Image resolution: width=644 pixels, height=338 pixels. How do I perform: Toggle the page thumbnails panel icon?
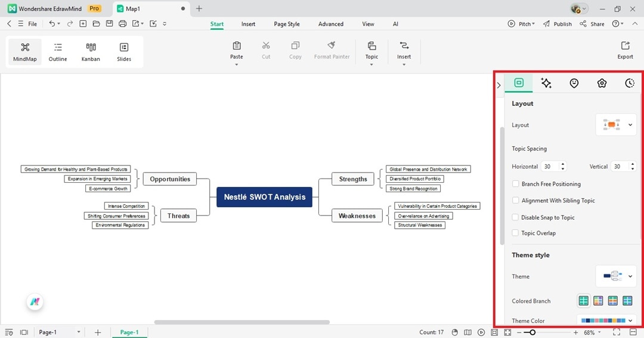coord(24,332)
